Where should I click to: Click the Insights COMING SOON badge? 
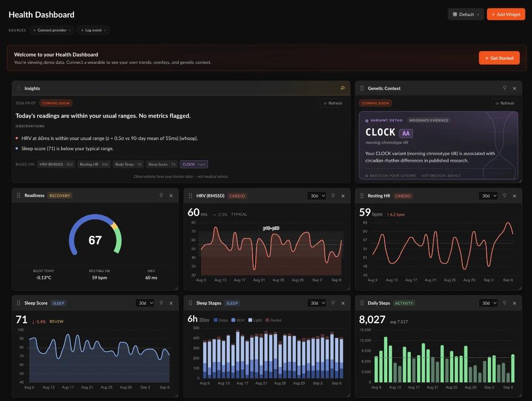coord(56,103)
